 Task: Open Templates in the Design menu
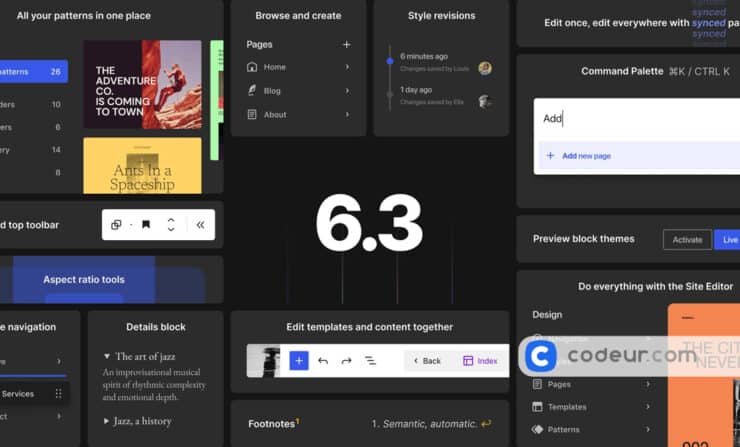[x=566, y=407]
